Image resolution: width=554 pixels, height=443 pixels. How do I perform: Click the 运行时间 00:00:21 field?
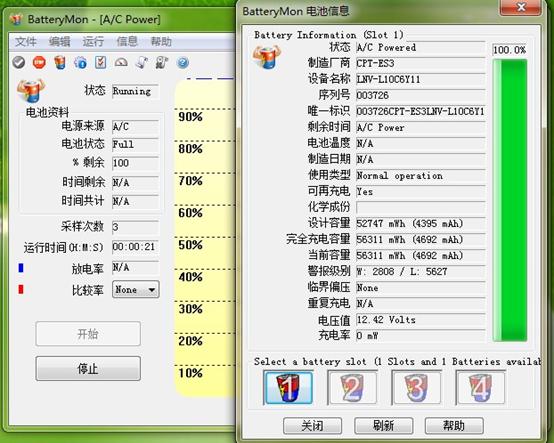136,247
